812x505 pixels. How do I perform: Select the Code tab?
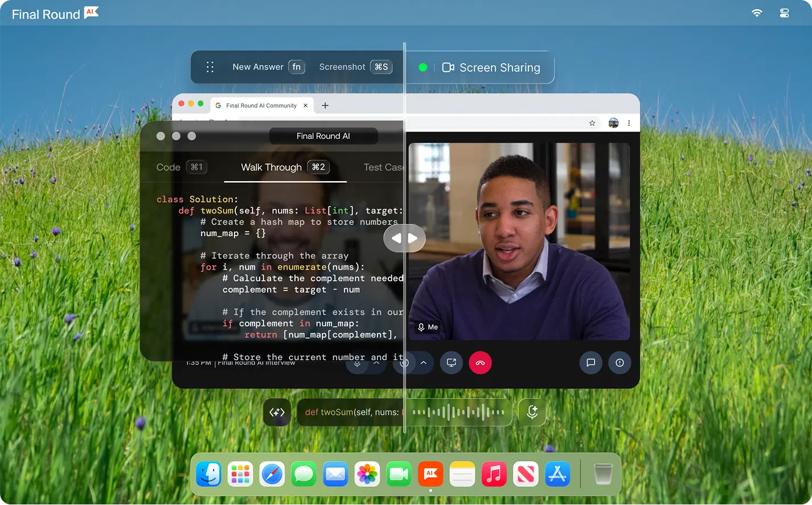[x=169, y=167]
